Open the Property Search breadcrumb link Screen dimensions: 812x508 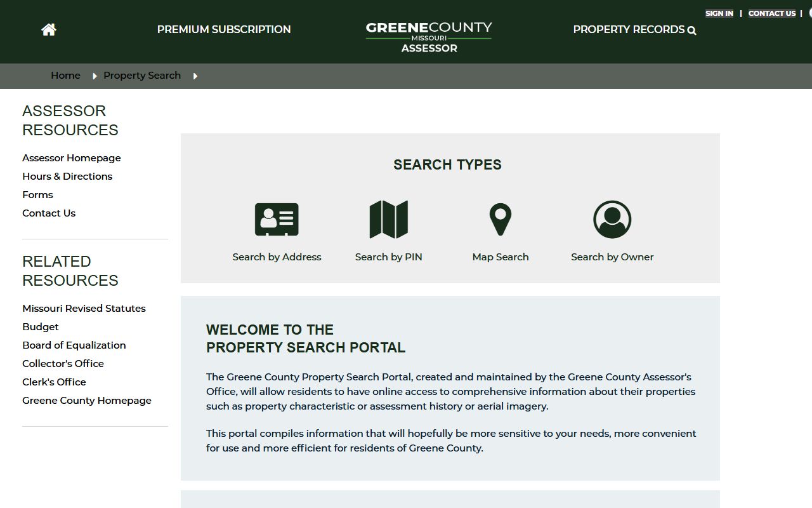pos(142,76)
